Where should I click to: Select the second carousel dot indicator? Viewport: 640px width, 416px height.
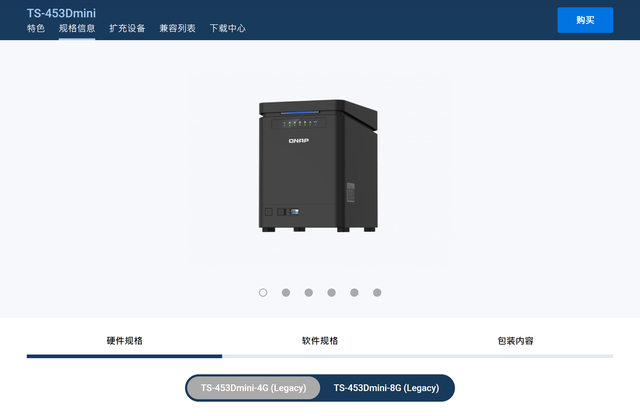(x=286, y=292)
